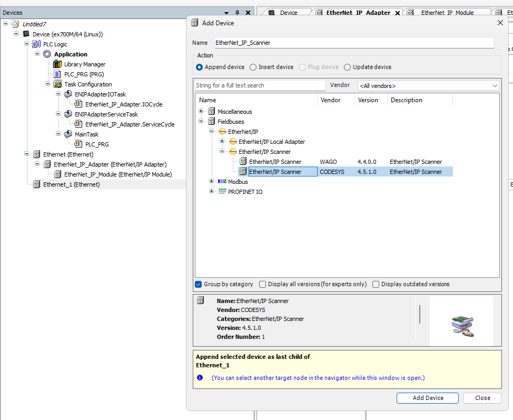Switch to the Device editor tab
Screen dimensions: 513x420
tap(288, 13)
